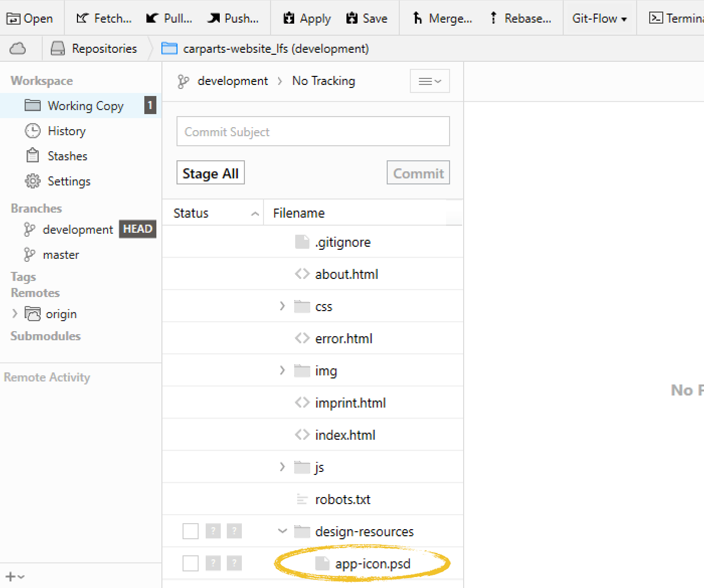Expand the css folder in the file list
The height and width of the screenshot is (588, 704).
(x=282, y=306)
